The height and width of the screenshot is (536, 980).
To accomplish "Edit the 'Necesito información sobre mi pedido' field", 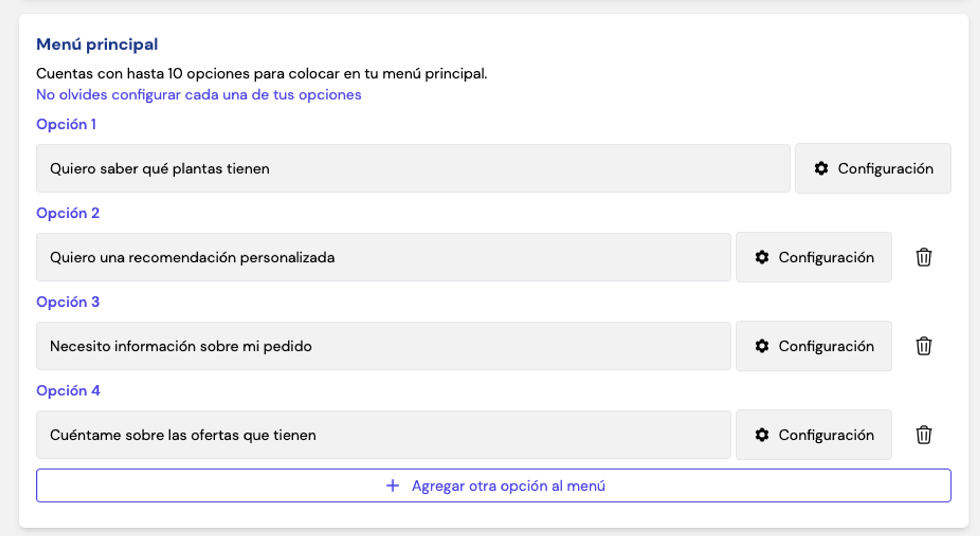I will [x=384, y=346].
